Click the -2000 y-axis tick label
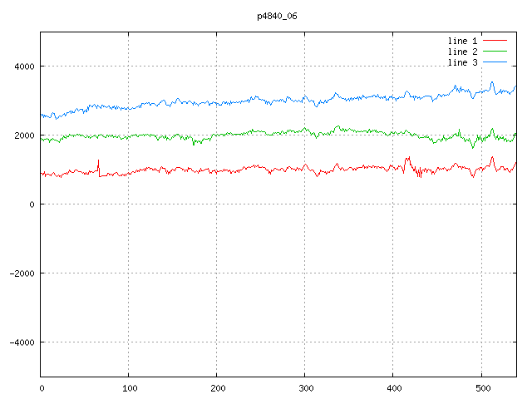 pos(22,273)
